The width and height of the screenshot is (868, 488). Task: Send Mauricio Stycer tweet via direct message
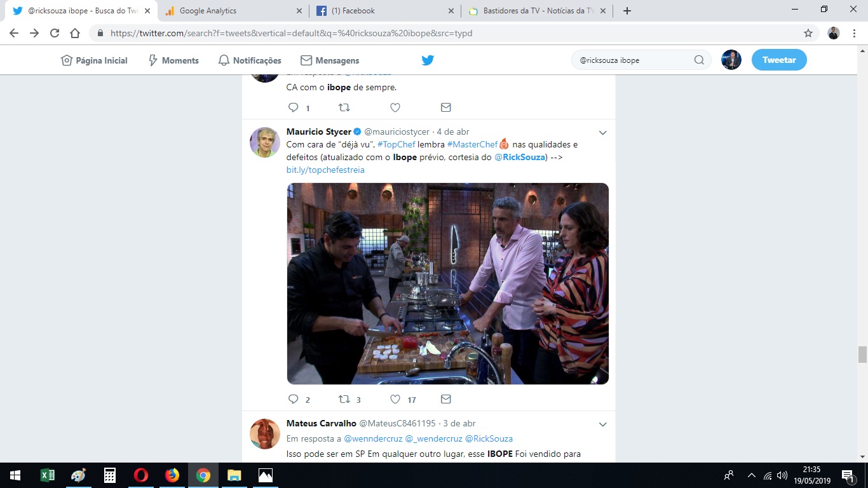pos(446,400)
